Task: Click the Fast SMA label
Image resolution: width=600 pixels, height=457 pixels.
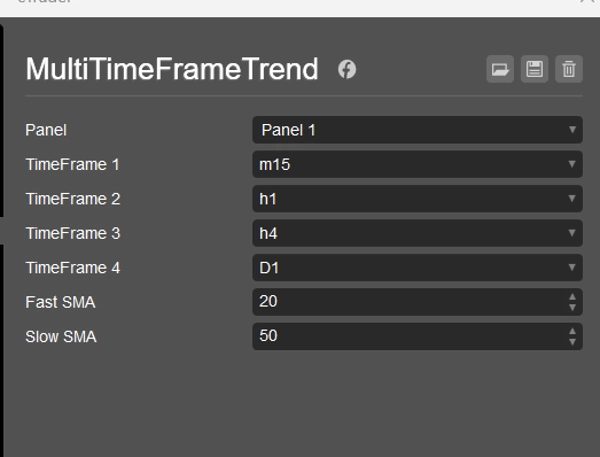Action: click(x=60, y=302)
